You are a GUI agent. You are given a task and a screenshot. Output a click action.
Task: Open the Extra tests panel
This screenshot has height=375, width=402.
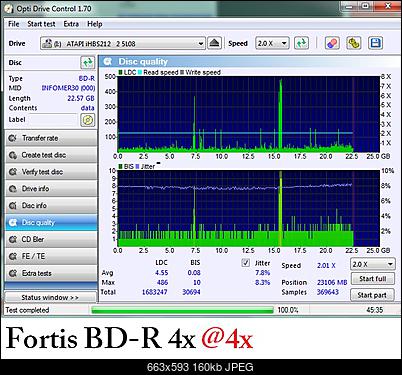[x=51, y=273]
